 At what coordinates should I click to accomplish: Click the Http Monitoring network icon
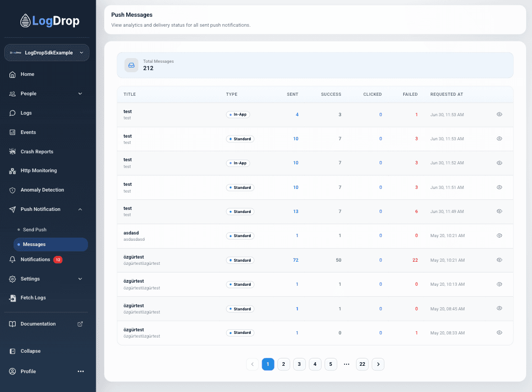[13, 171]
